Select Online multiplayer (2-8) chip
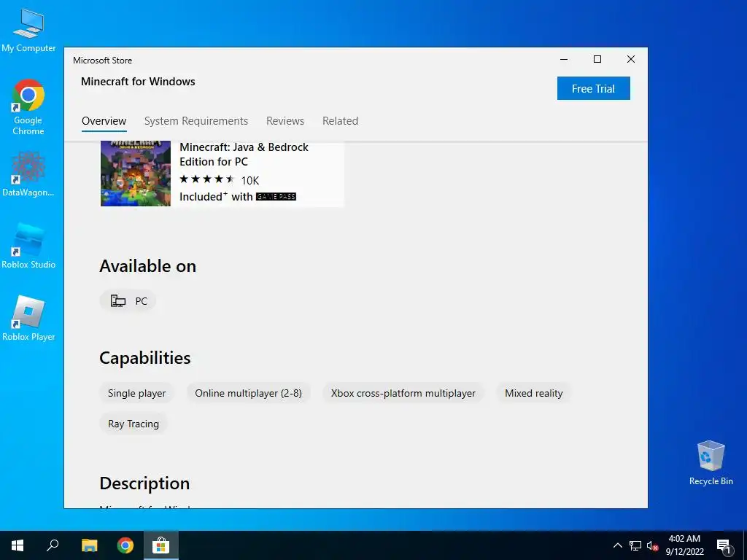The height and width of the screenshot is (560, 747). click(x=248, y=393)
